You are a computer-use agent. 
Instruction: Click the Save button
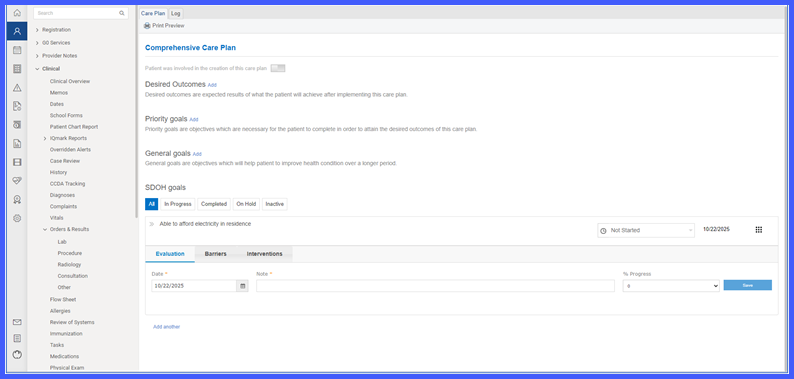point(747,285)
